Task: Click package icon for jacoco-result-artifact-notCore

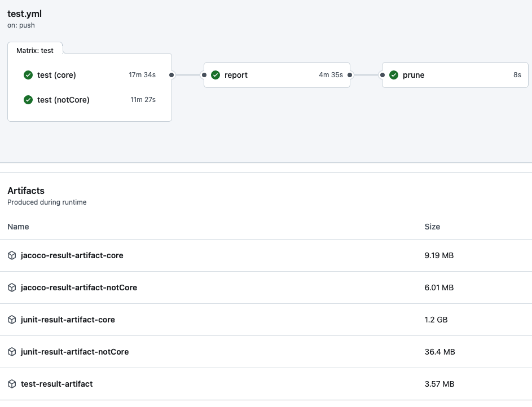Action: (12, 287)
